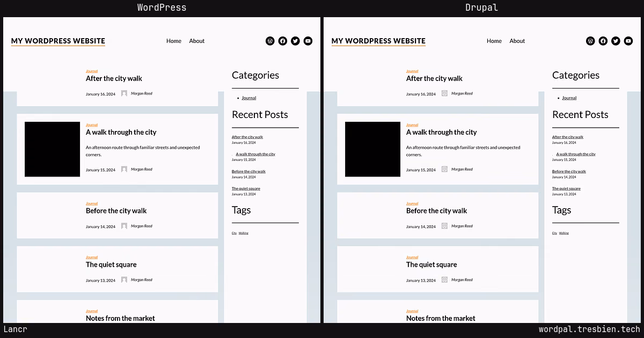This screenshot has width=644, height=338.
Task: Open About menu item in Drupal pane
Action: (517, 41)
